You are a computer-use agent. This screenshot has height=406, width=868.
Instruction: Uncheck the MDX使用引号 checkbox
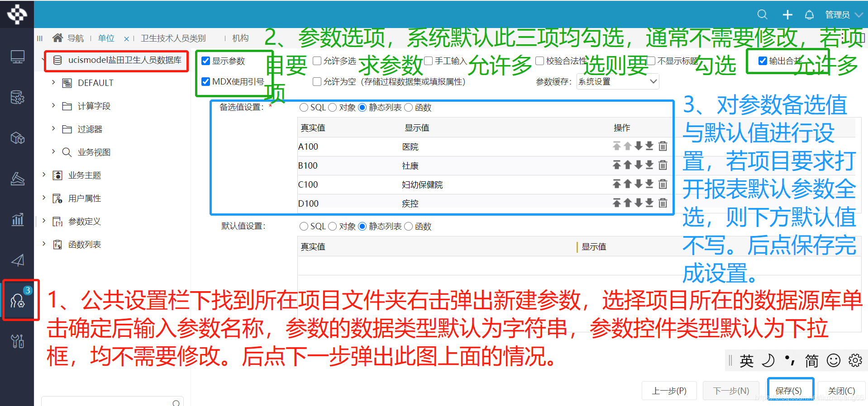click(206, 81)
